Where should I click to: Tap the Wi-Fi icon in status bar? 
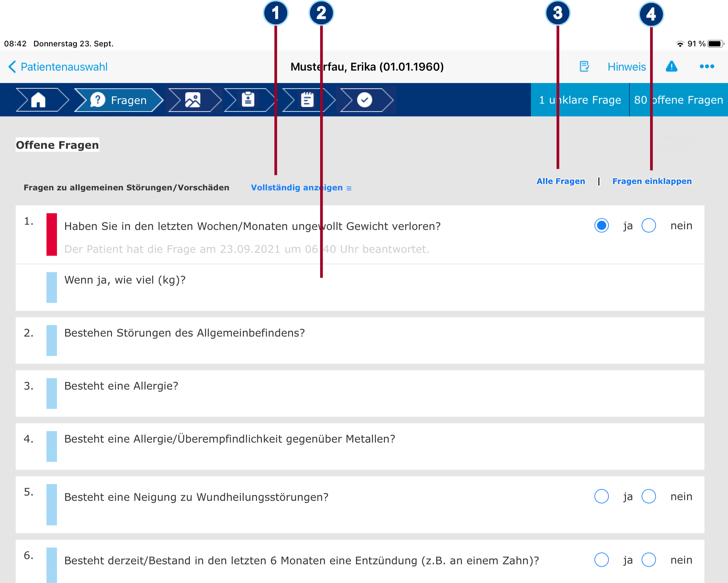point(680,44)
